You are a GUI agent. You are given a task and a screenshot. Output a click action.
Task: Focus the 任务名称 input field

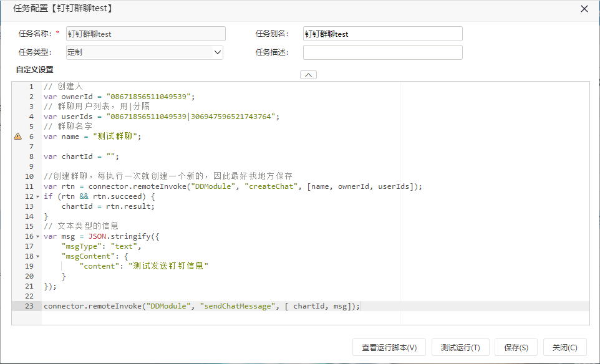point(146,34)
